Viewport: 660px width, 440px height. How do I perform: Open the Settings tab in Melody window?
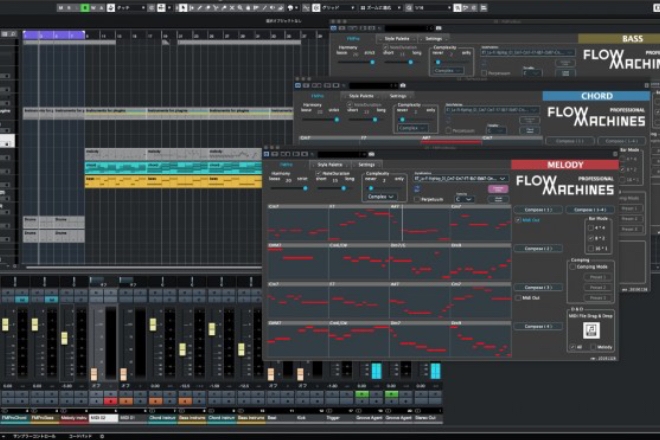click(367, 163)
